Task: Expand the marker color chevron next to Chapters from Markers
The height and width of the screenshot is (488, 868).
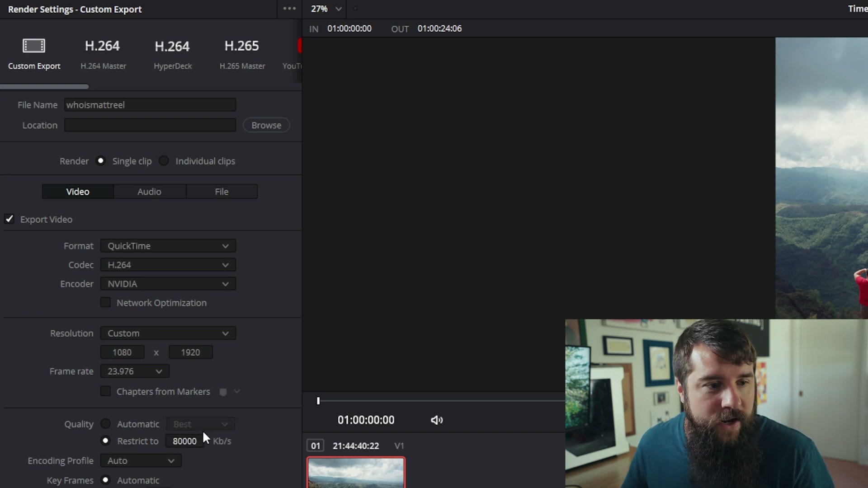Action: (237, 391)
